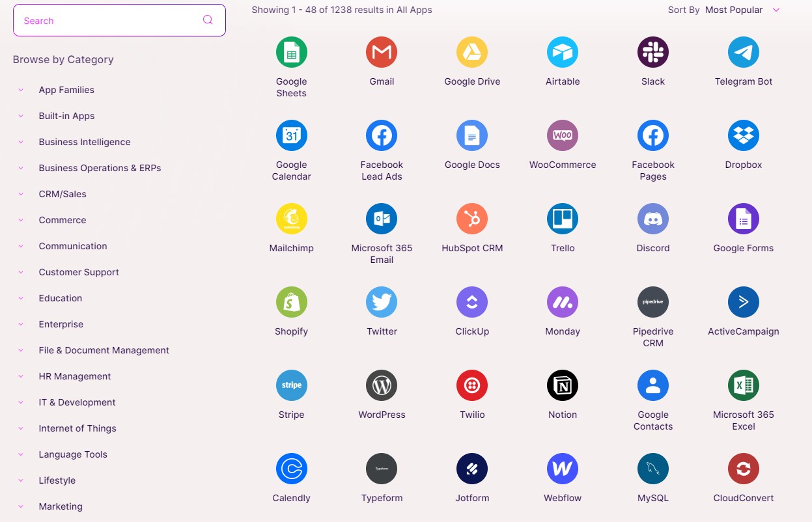Select the Gmail envelope icon

tap(382, 52)
